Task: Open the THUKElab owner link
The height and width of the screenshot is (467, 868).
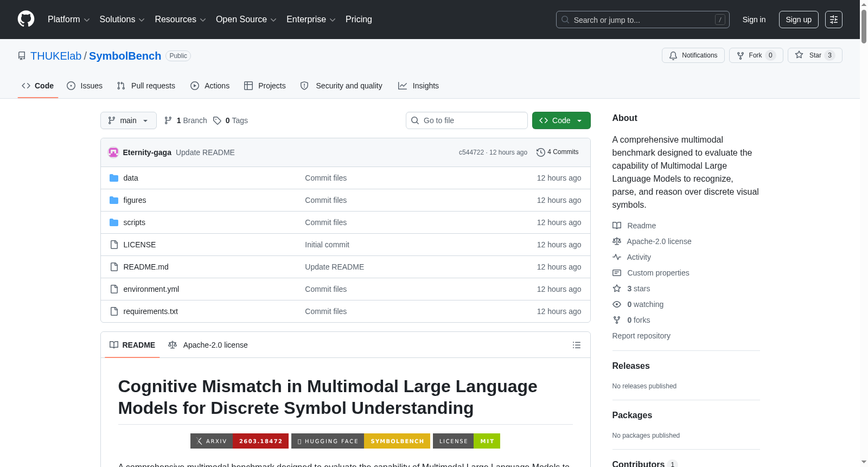Action: coord(56,56)
